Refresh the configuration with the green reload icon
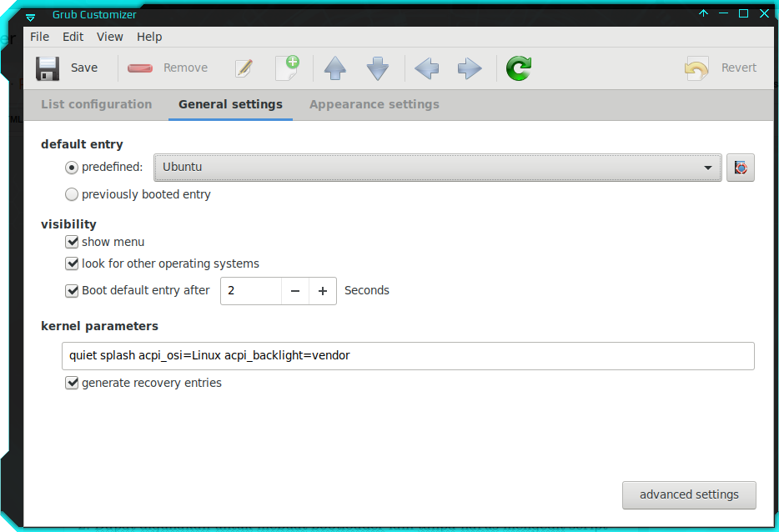This screenshot has width=779, height=532. (x=518, y=68)
